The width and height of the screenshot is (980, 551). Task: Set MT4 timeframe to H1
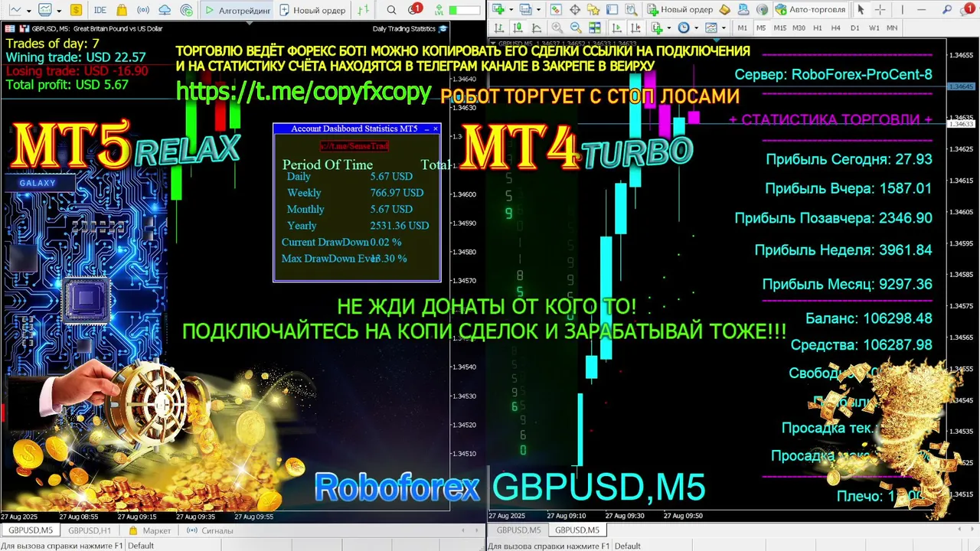click(818, 28)
